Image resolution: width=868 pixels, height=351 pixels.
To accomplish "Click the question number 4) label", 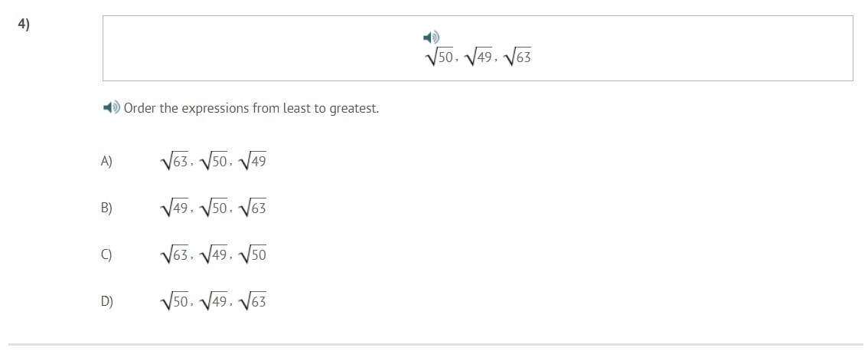I will [24, 25].
